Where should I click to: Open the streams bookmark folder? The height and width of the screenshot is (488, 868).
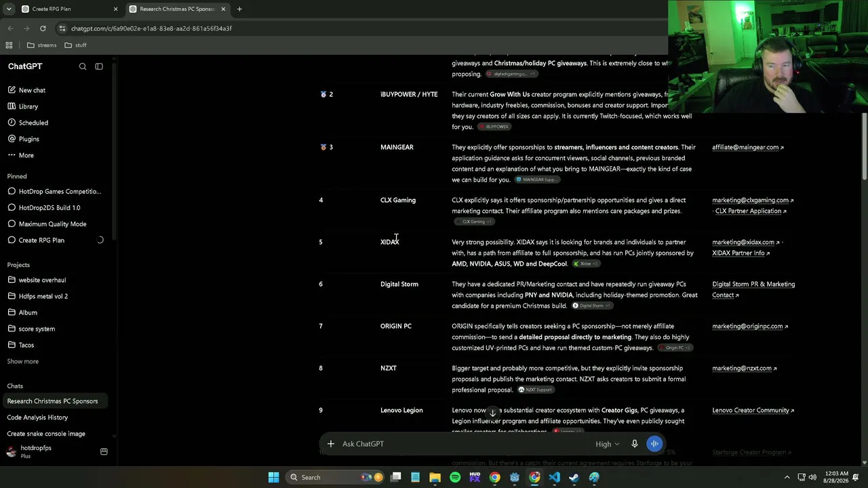[x=41, y=45]
